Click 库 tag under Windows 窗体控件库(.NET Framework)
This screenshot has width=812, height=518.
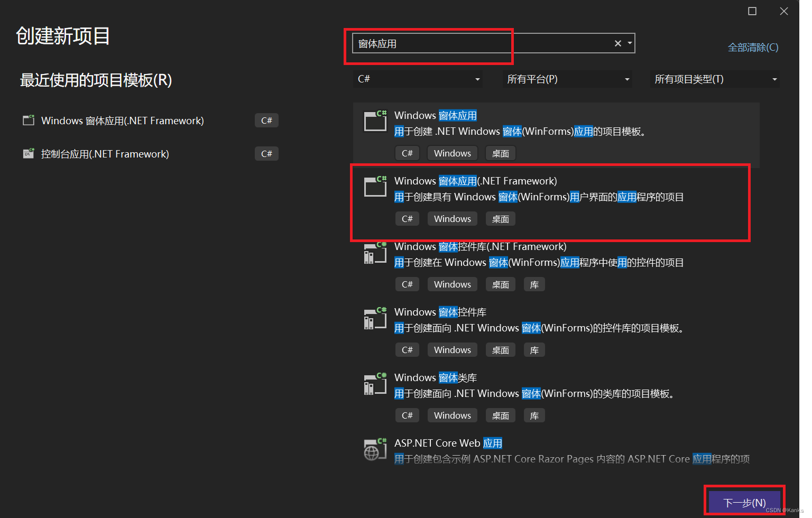(x=534, y=284)
